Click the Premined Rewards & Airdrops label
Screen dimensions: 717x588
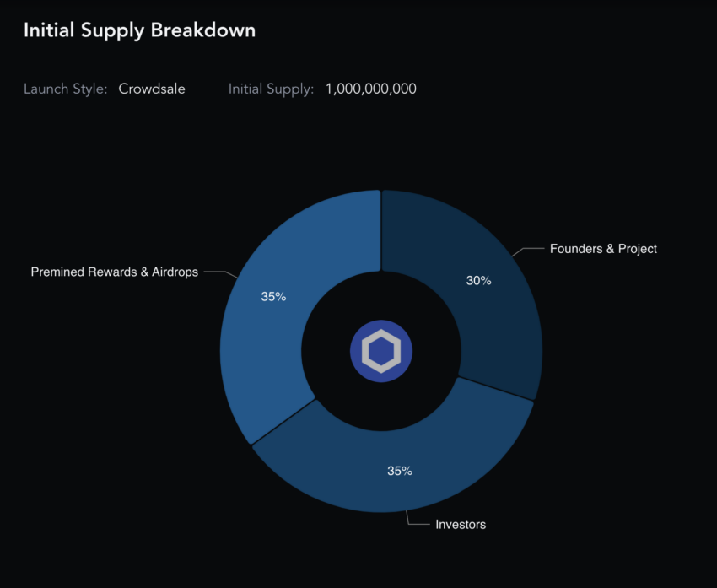coord(115,272)
